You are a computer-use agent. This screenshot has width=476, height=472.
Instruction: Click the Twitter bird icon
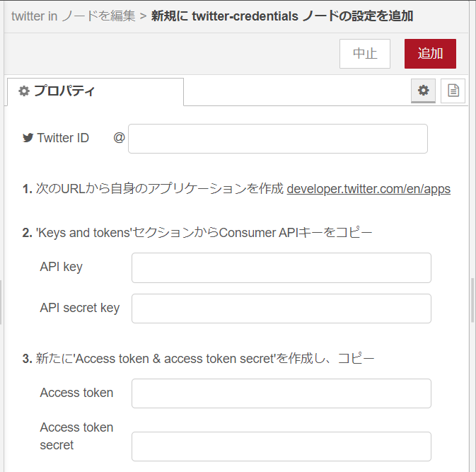click(28, 138)
